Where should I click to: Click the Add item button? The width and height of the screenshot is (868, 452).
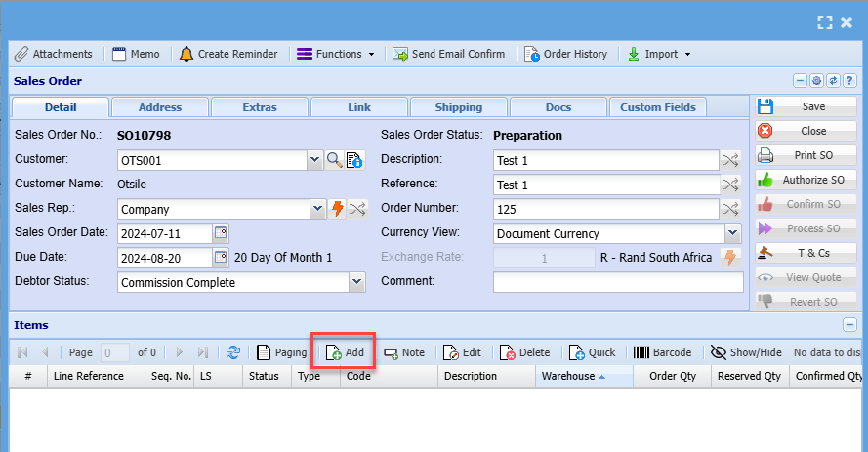click(x=345, y=352)
